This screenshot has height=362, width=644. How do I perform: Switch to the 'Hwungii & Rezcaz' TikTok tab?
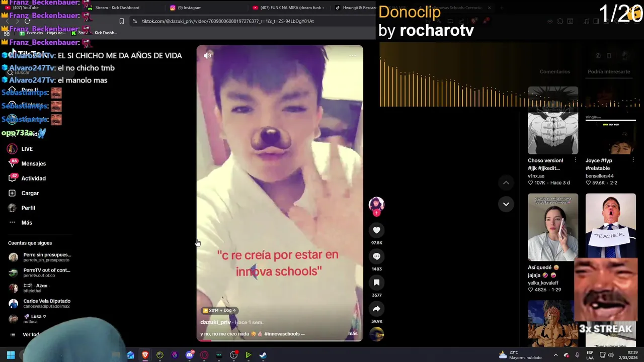pyautogui.click(x=355, y=8)
